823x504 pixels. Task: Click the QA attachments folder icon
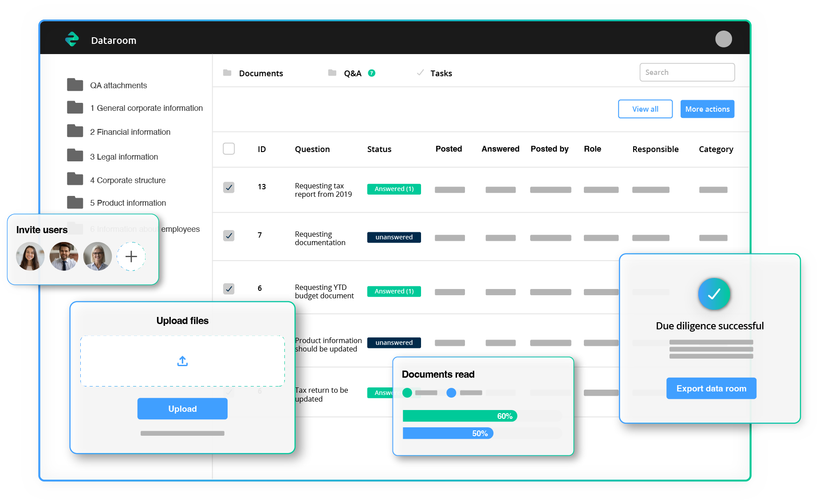click(x=75, y=85)
